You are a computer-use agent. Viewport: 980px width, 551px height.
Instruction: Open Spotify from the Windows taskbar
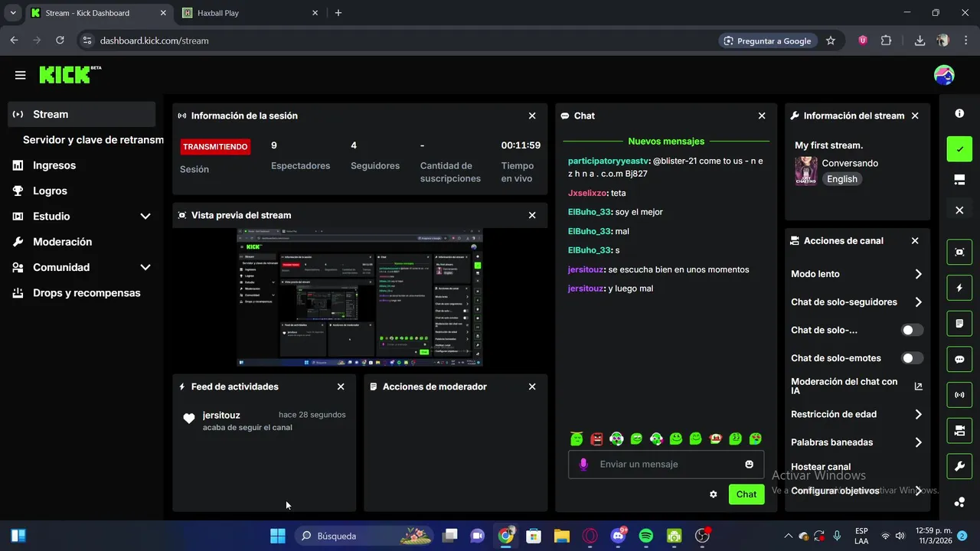point(645,536)
